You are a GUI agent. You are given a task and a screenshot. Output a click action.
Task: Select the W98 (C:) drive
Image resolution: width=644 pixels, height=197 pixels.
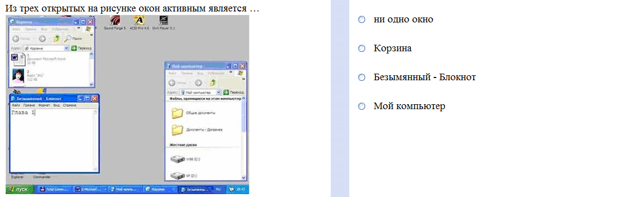(x=186, y=159)
